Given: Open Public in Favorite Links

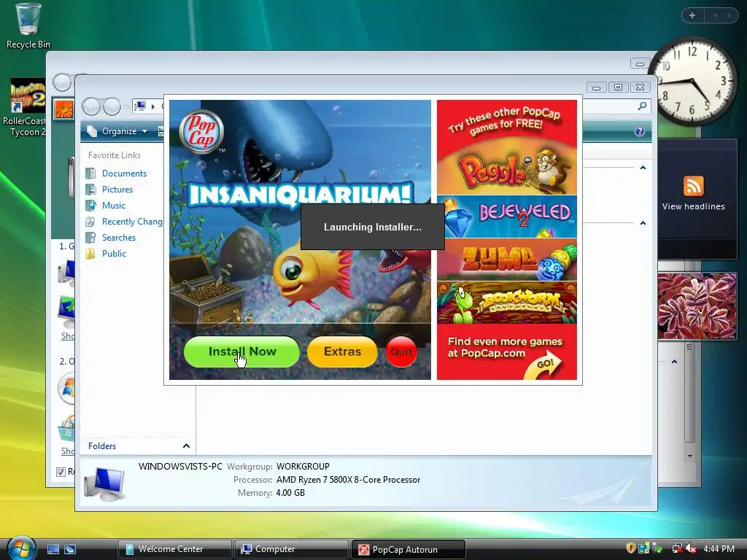Looking at the screenshot, I should (114, 254).
